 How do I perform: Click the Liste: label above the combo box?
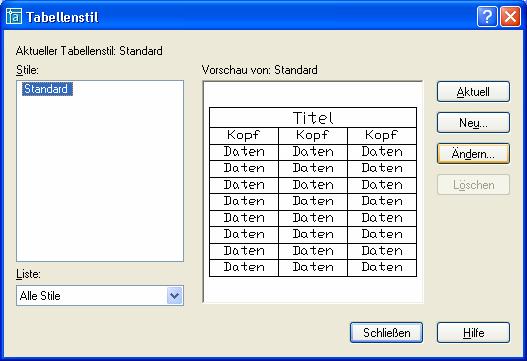pos(28,274)
